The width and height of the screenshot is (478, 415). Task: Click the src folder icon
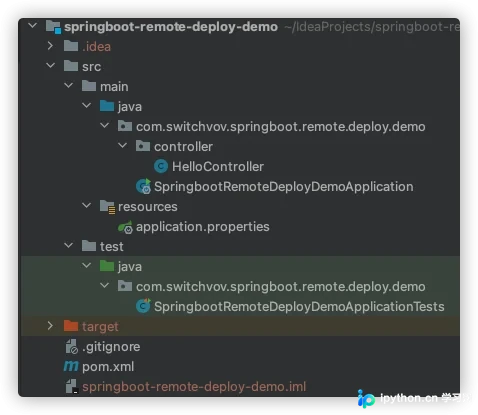point(71,66)
